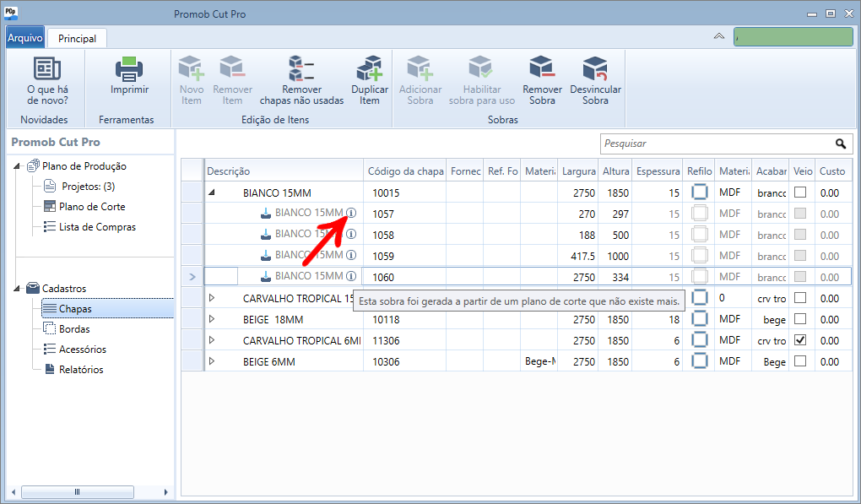
Task: Expand the CARVALHO TROPICAL 15 row
Action: [211, 298]
